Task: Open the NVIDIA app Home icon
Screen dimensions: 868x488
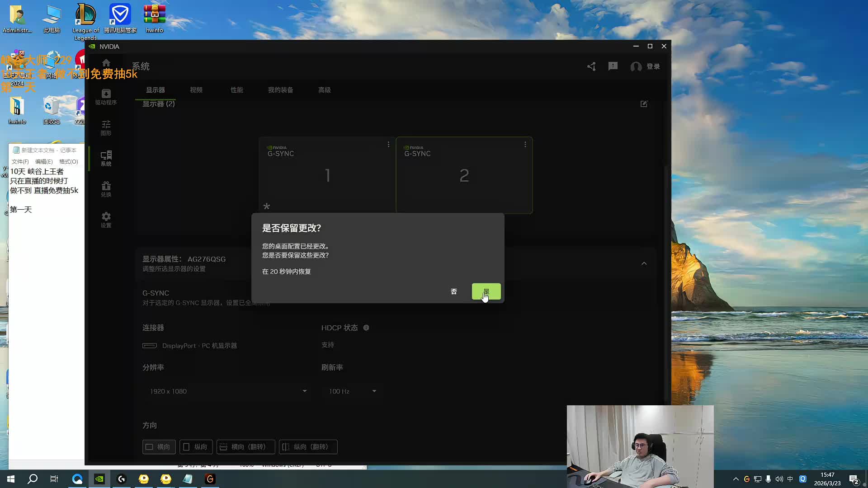Action: [x=106, y=63]
